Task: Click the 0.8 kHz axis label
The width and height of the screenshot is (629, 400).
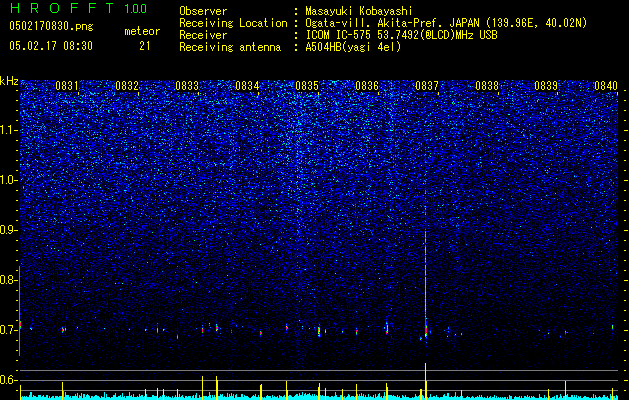Action: coord(7,280)
